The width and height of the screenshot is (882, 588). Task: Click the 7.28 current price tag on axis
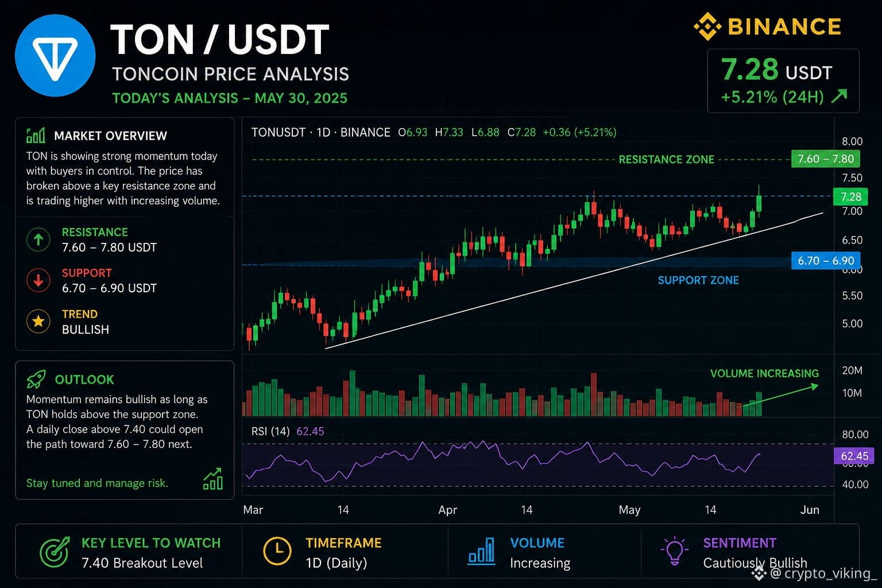(x=850, y=197)
